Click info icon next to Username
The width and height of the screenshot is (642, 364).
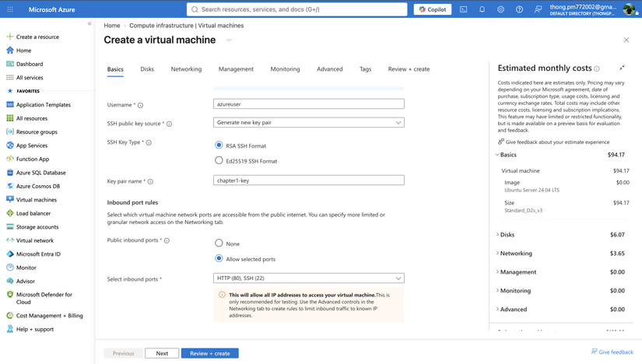pos(140,105)
